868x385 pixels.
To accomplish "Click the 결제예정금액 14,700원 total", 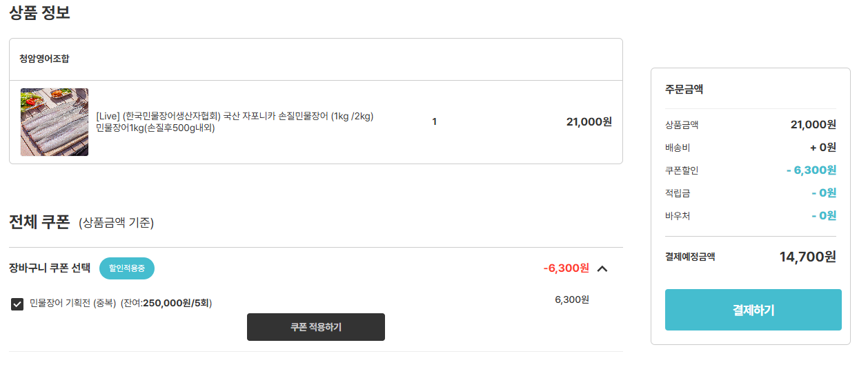I will 807,257.
